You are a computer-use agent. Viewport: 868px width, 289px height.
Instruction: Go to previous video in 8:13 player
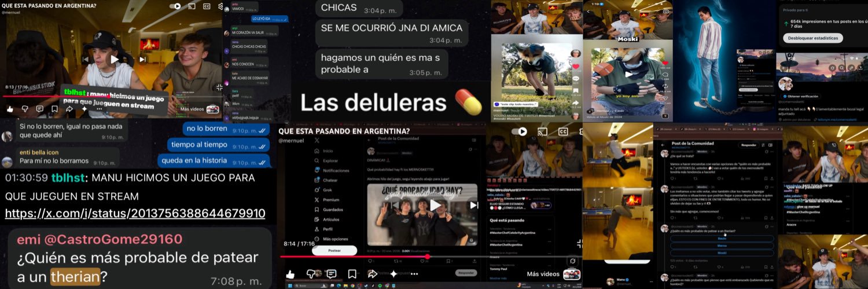[x=87, y=59]
